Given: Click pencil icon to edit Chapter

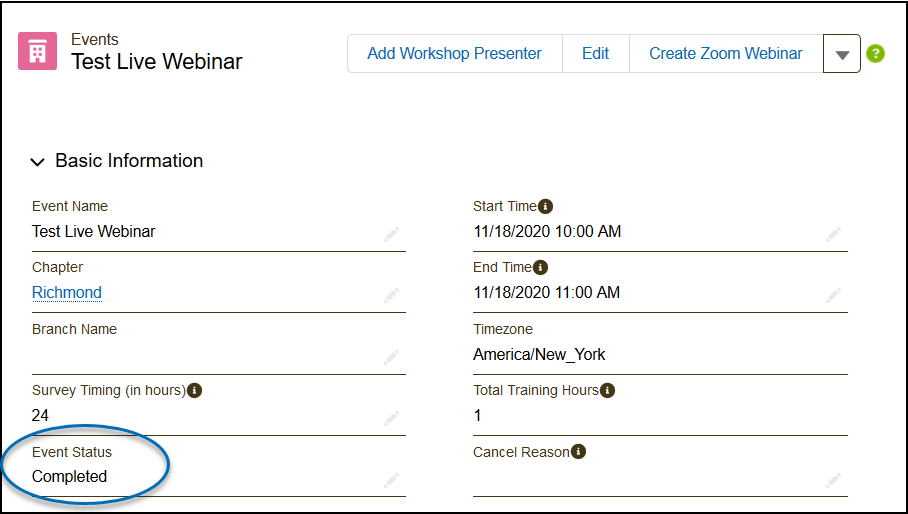Looking at the screenshot, I should click(391, 296).
